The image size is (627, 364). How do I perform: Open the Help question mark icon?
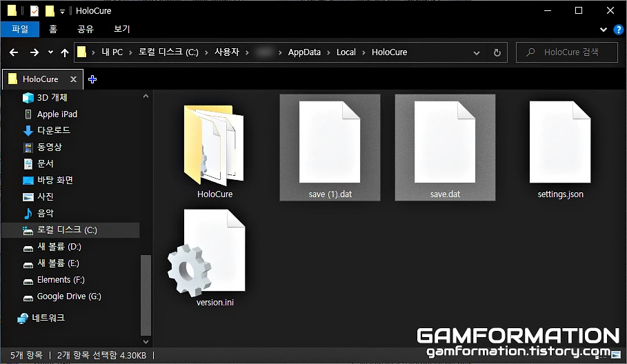pyautogui.click(x=618, y=30)
